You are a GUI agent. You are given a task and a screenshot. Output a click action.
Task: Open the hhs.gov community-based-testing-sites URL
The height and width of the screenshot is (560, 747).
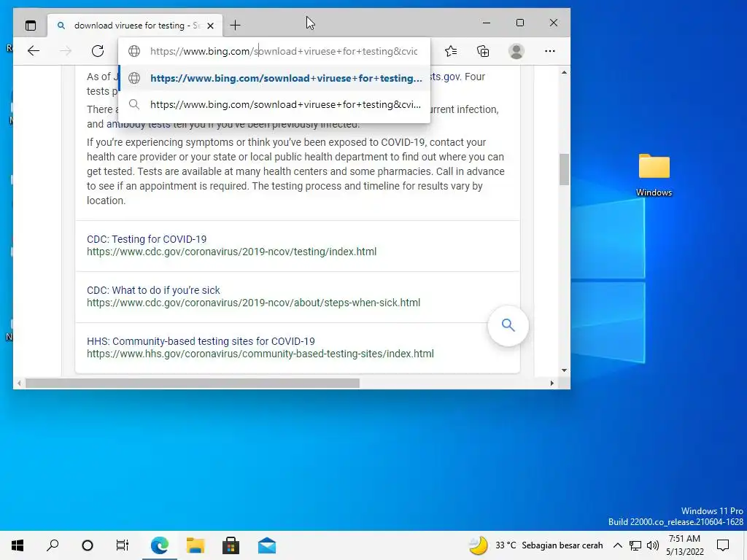coord(260,354)
